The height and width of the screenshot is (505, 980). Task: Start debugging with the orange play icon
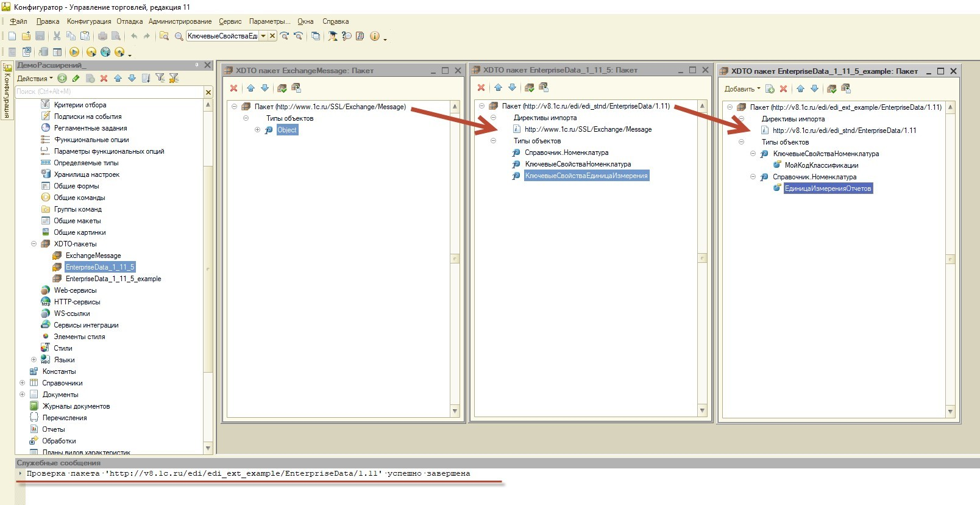pyautogui.click(x=74, y=52)
